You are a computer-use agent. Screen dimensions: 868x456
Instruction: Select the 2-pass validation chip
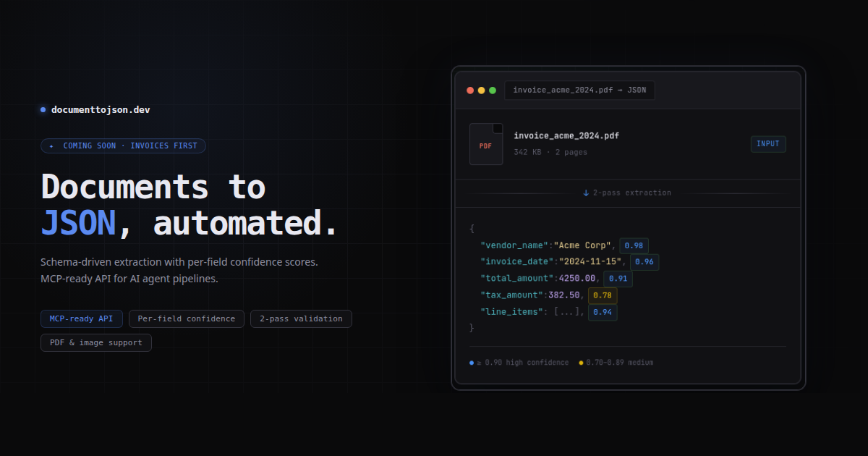(x=301, y=318)
